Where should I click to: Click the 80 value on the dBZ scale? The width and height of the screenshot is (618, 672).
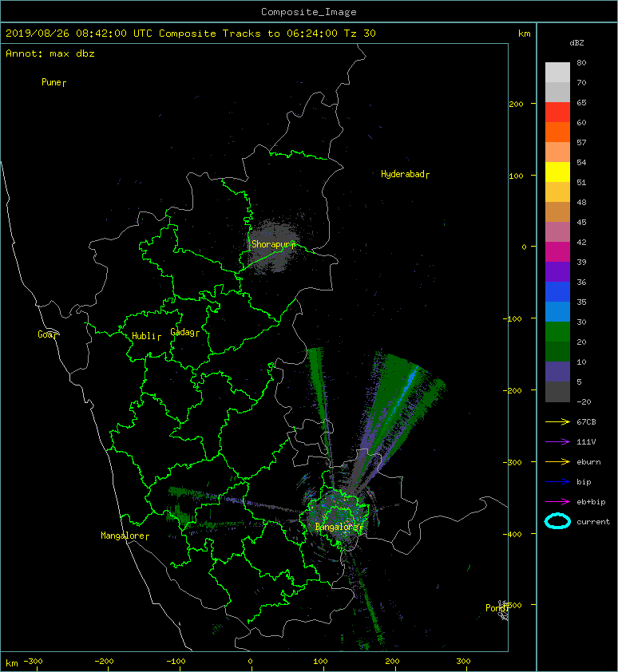click(581, 62)
